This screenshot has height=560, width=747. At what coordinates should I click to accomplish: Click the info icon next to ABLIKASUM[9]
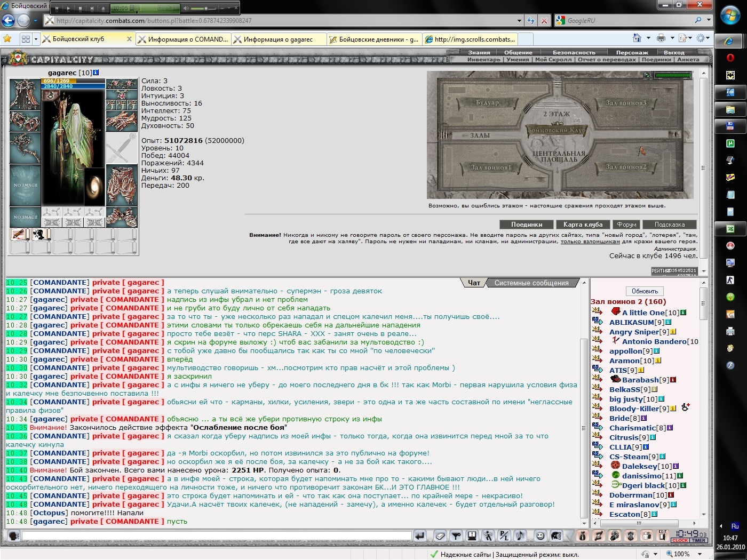668,322
